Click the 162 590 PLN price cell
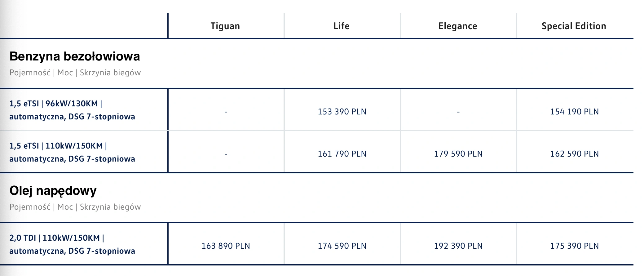 pyautogui.click(x=575, y=154)
